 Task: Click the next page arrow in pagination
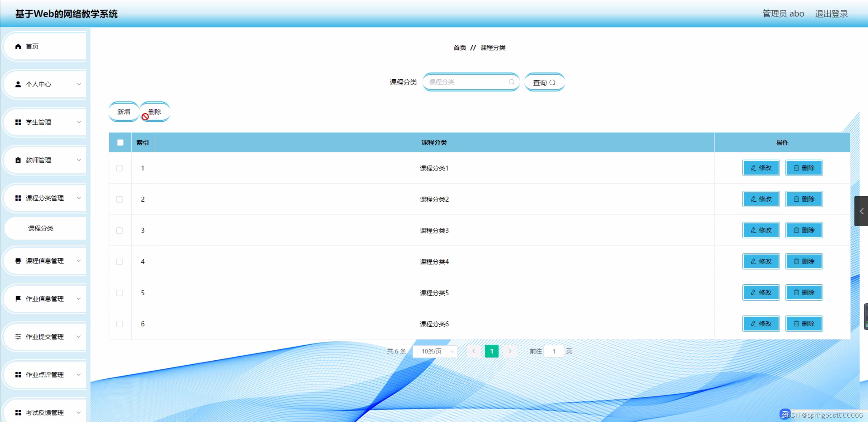click(x=510, y=351)
